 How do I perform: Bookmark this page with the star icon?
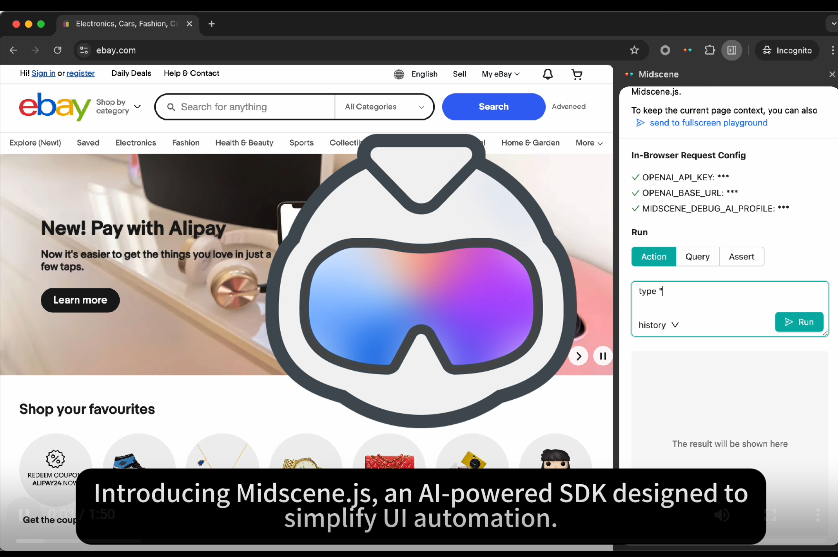634,50
